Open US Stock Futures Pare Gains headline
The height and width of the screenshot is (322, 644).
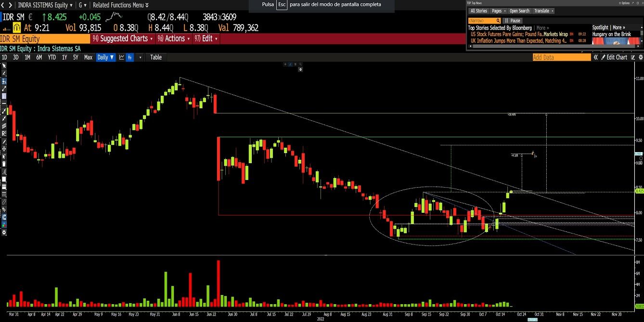coord(519,34)
